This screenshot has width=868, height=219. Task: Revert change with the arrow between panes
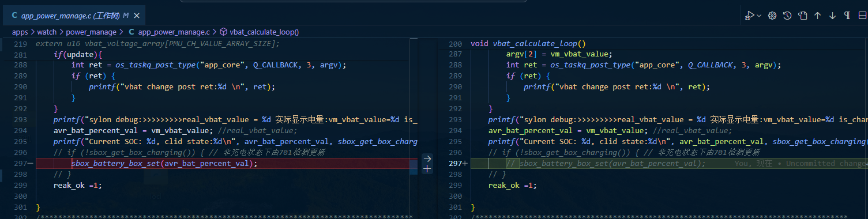coord(427,158)
